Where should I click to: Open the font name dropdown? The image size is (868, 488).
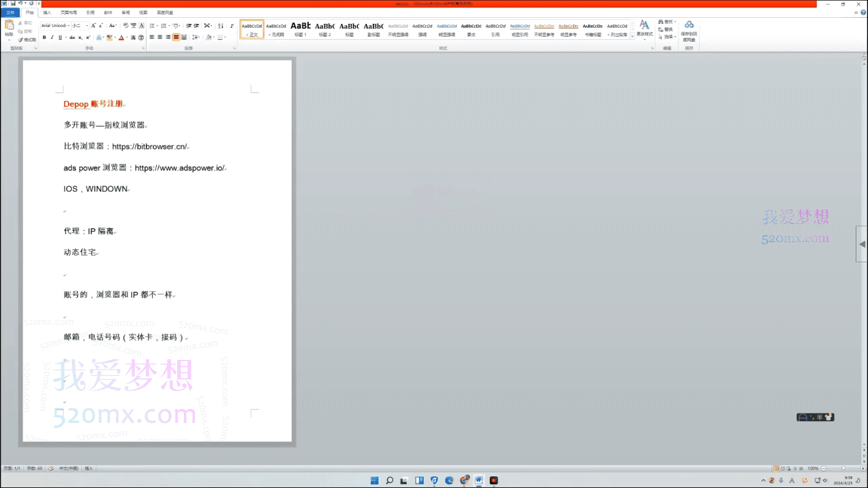pos(68,26)
